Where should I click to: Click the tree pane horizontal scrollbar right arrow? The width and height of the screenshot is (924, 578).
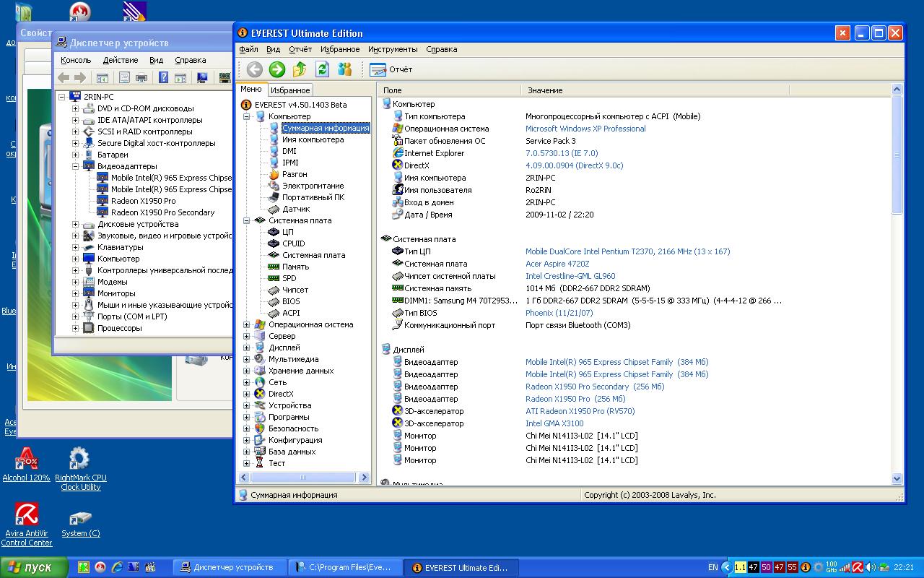(x=365, y=478)
